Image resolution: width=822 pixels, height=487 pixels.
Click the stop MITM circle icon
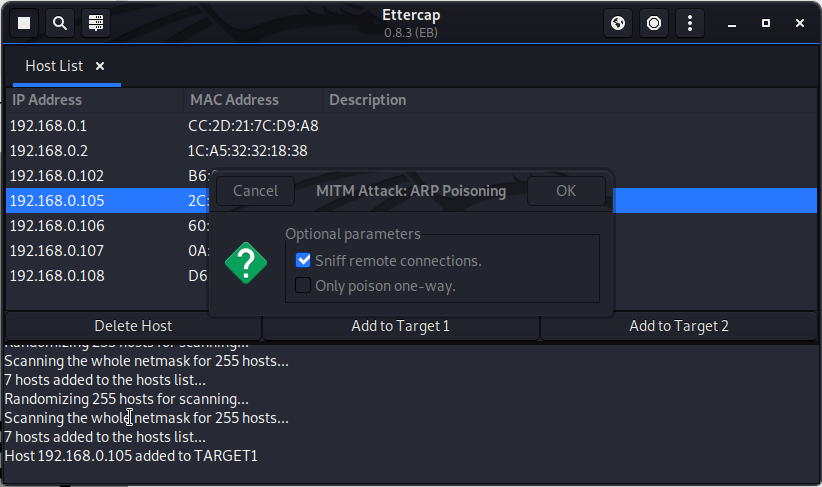654,23
